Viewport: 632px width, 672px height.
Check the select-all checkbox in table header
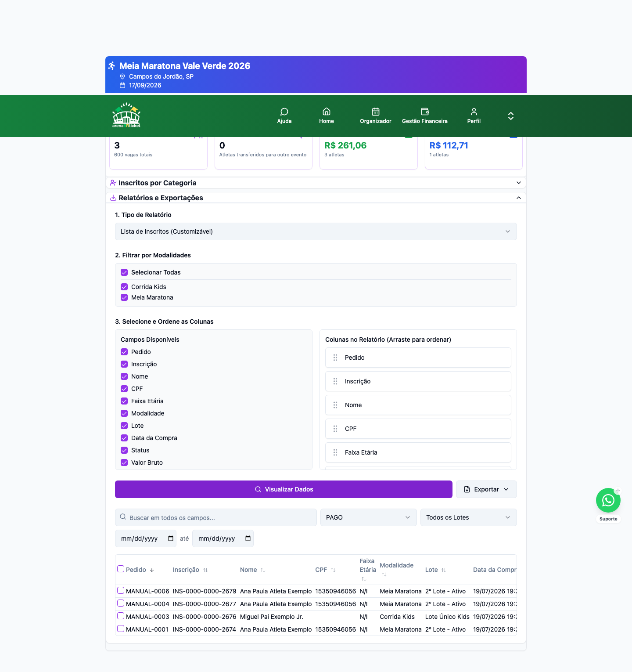121,569
